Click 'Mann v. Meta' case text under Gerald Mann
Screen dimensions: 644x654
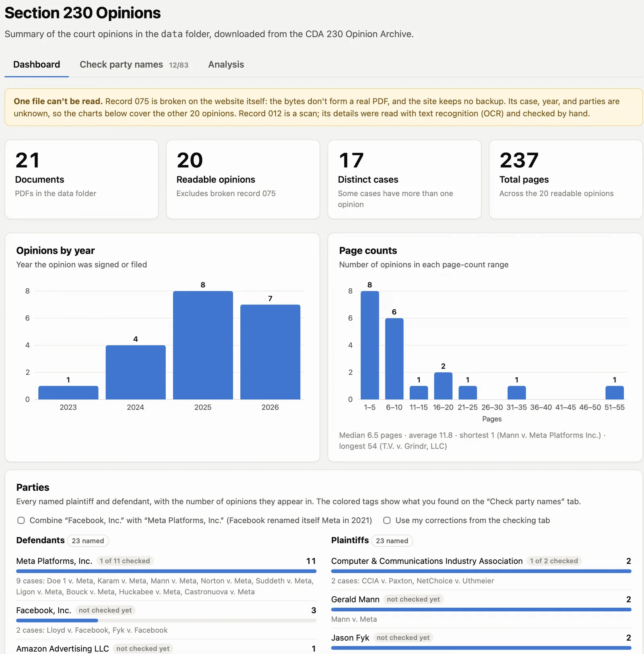[x=354, y=619]
